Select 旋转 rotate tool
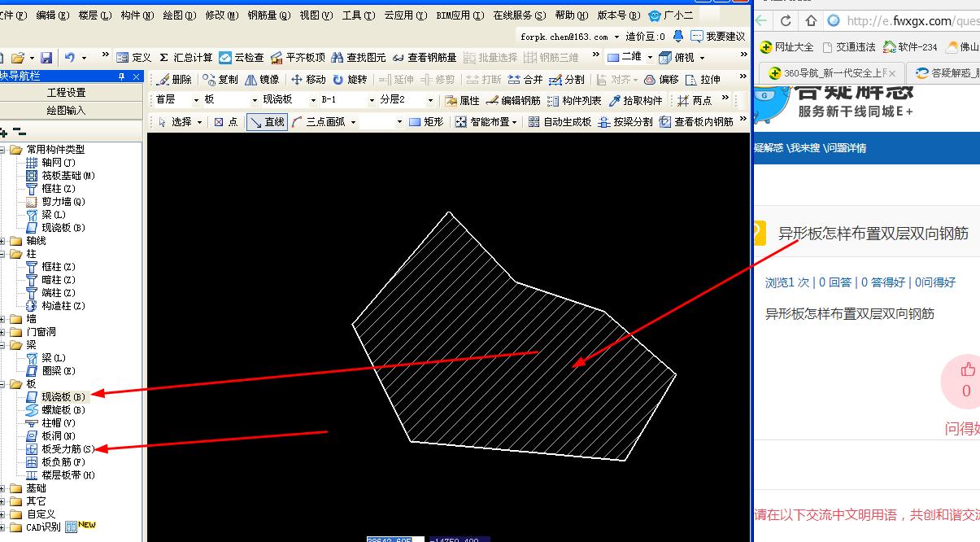980x542 pixels. (350, 80)
